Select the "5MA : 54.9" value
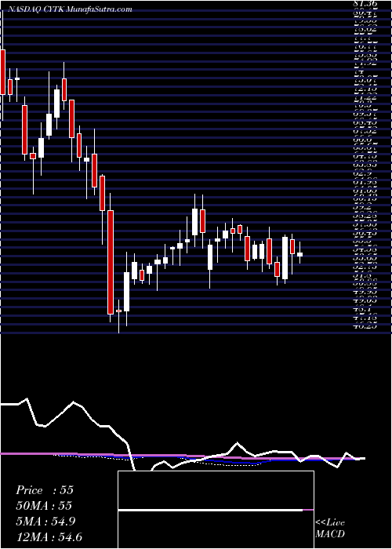The width and height of the screenshot is (392, 549). 47,522
